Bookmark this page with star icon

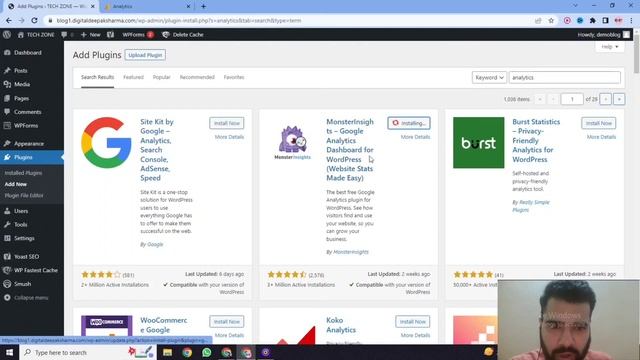(551, 20)
